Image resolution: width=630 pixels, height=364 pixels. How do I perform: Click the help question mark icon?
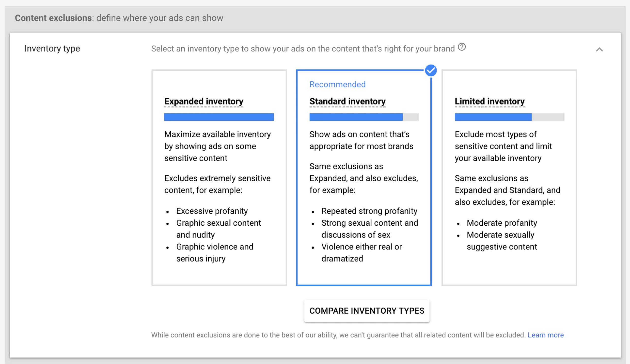[461, 47]
